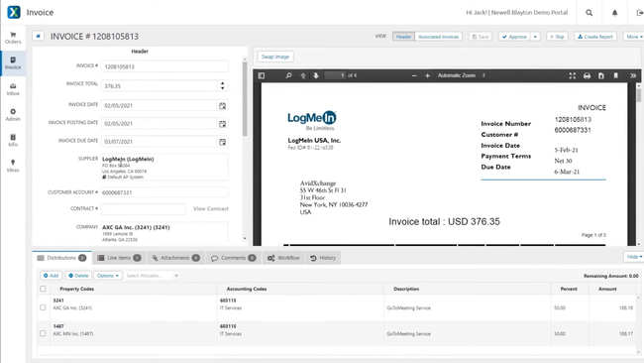Click the View Contract link
The image size is (644, 363).
tap(211, 209)
